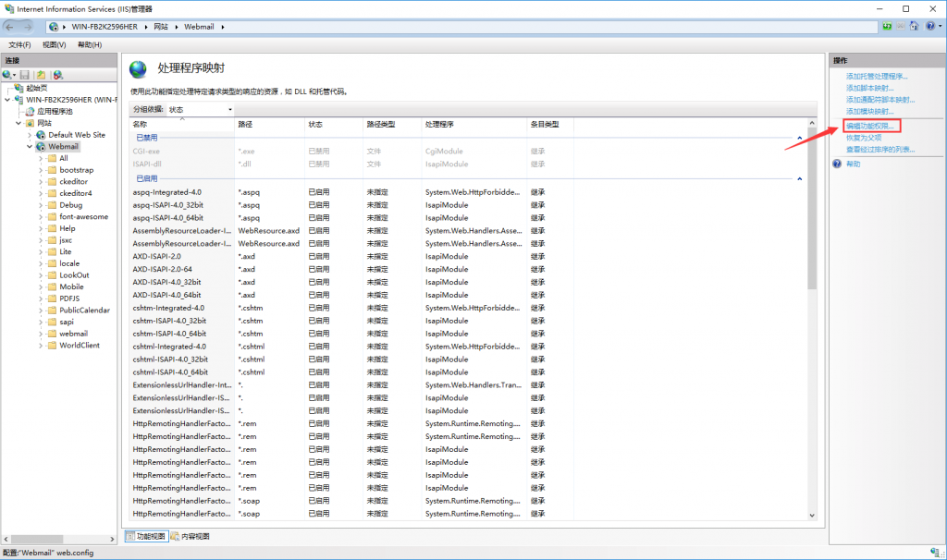Click the delete connection icon in connections toolbar
Image resolution: width=947 pixels, height=560 pixels.
(58, 75)
